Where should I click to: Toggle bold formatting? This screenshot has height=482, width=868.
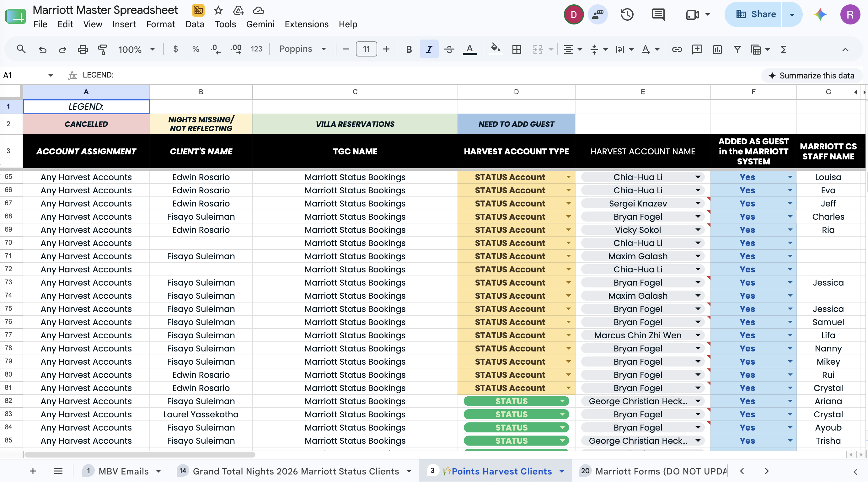(x=409, y=50)
